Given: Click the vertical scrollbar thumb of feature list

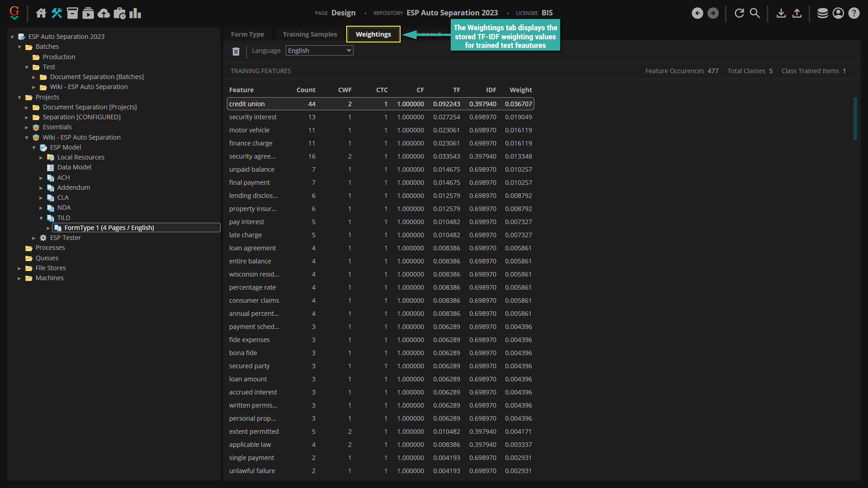Looking at the screenshot, I should [x=855, y=118].
